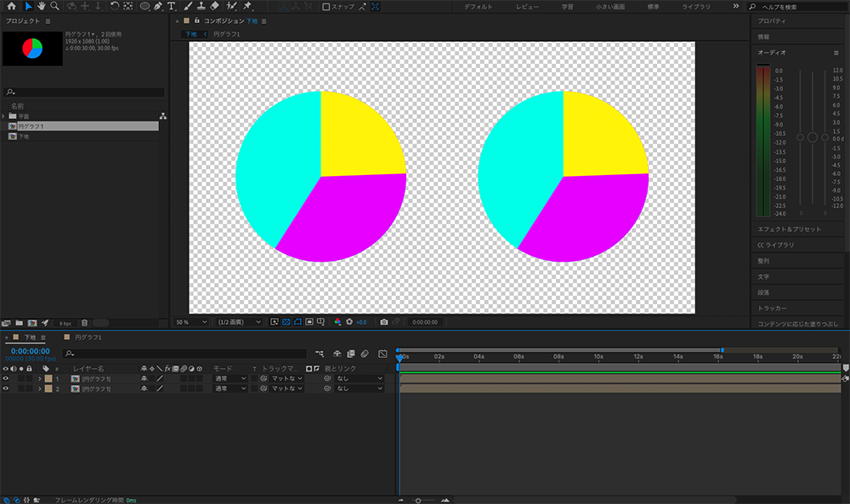Click the reset exposure aperture icon
The width and height of the screenshot is (850, 504).
(349, 322)
